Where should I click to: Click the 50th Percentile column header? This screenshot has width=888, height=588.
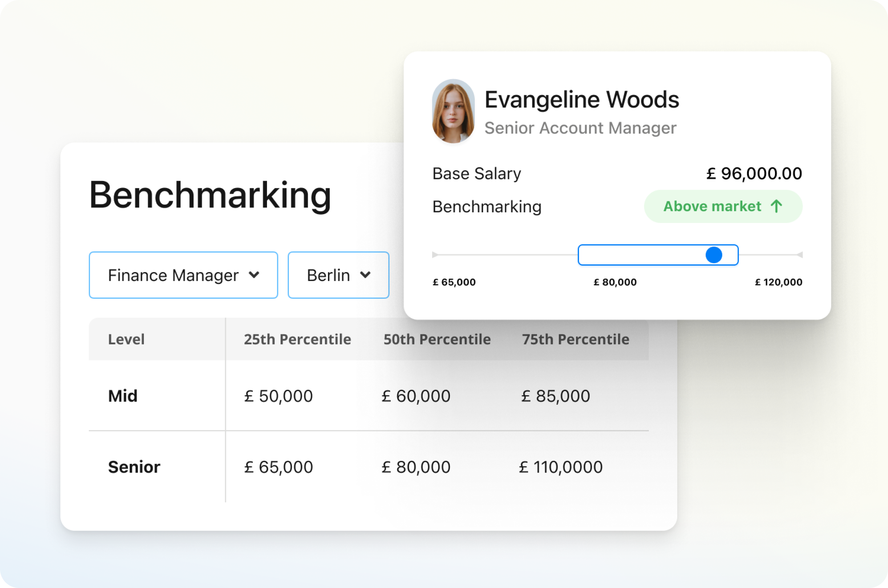pos(437,339)
